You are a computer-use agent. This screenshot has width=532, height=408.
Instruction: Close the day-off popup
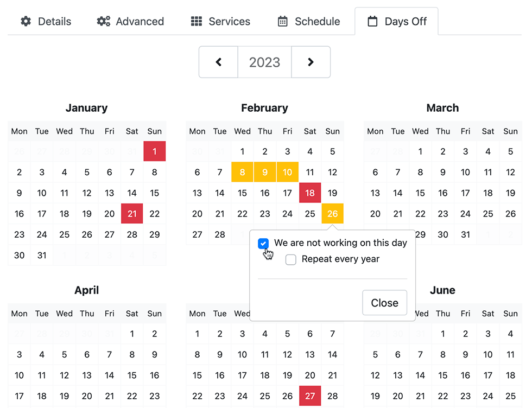click(x=384, y=303)
